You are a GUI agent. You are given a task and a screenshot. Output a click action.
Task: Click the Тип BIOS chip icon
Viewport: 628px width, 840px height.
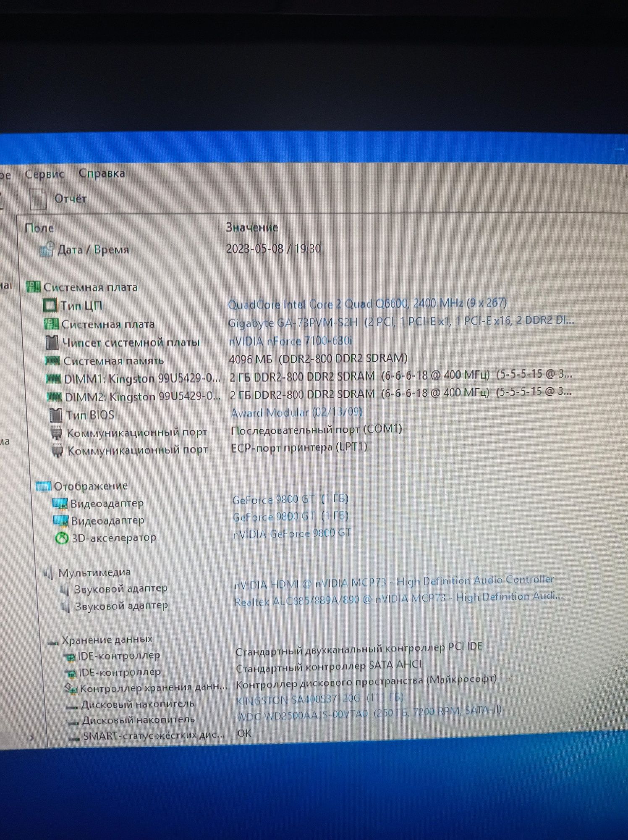click(x=56, y=415)
